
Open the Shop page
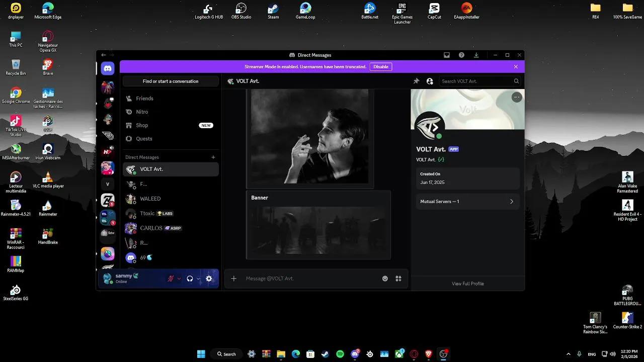pyautogui.click(x=171, y=125)
